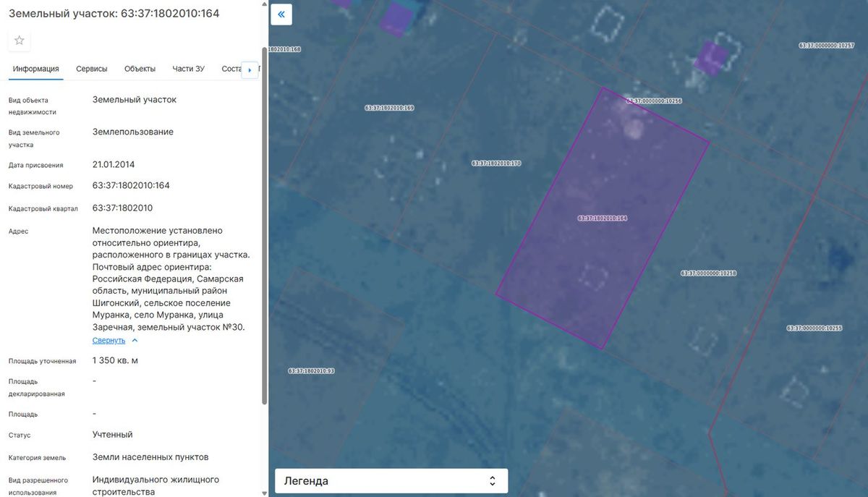
Task: Add parcel to favorites with star icon
Action: [20, 41]
